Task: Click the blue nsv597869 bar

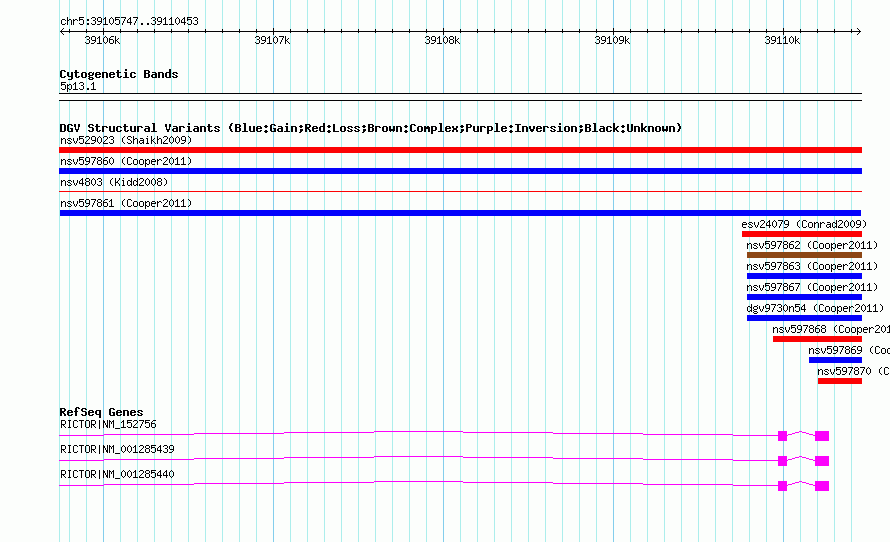Action: click(x=836, y=360)
